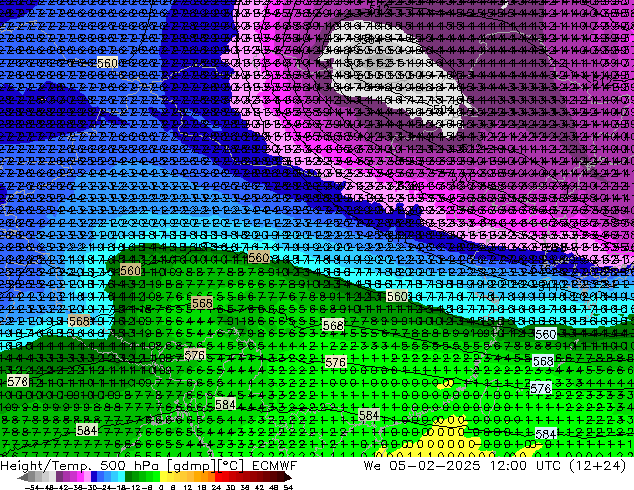Select the bright red legend color segment
634x490 pixels.
point(218,477)
